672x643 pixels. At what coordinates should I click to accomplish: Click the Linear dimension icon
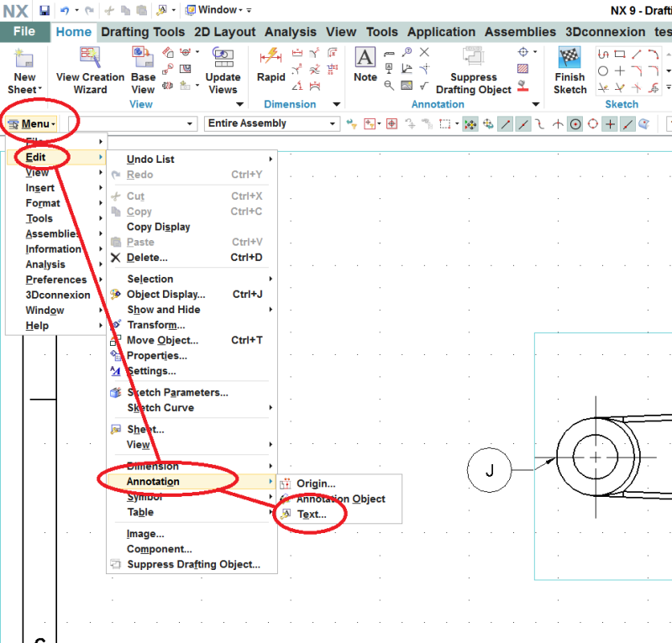tap(297, 53)
